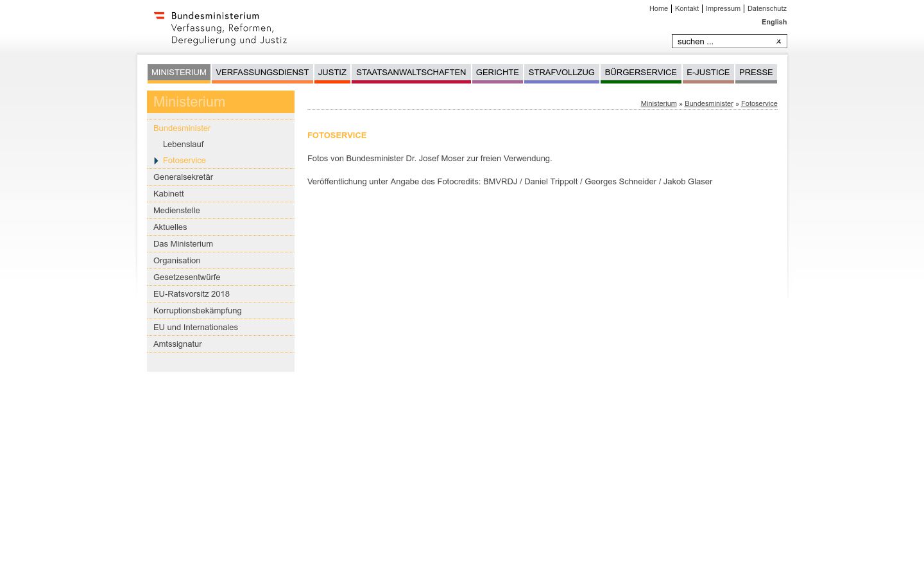Open Lebenslauf in the sidebar
924x578 pixels.
coord(221,144)
